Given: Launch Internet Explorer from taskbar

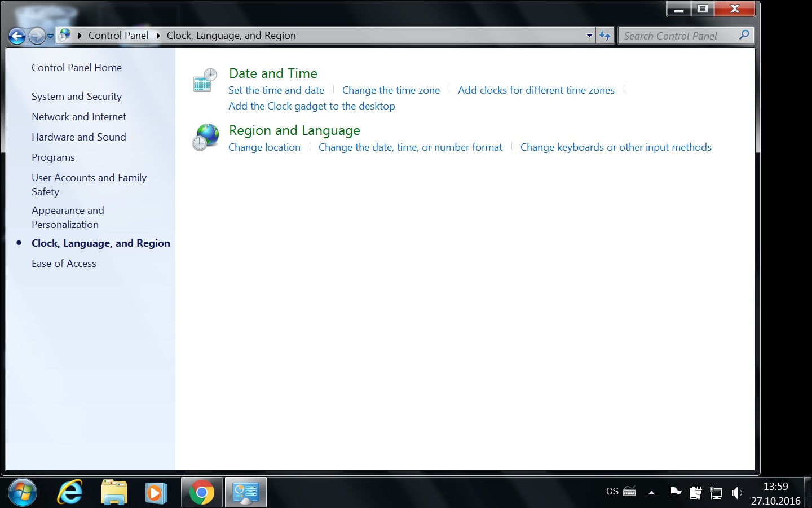Looking at the screenshot, I should click(x=70, y=493).
